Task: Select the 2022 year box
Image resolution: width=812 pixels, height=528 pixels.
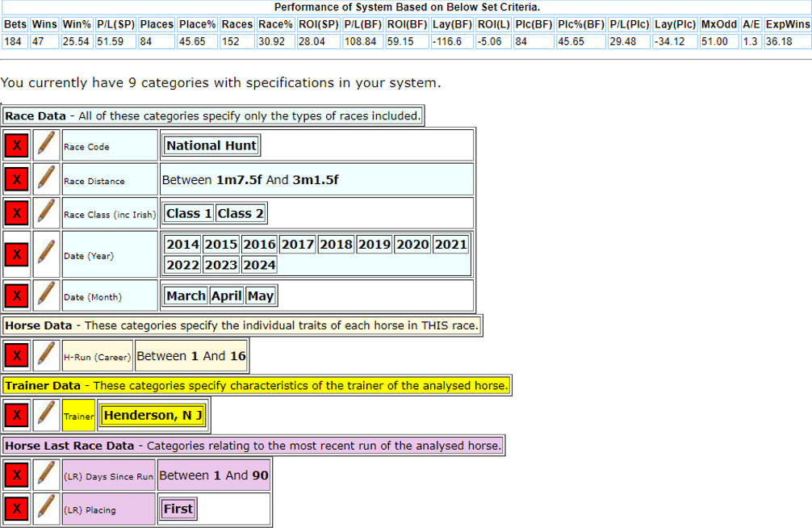Action: pyautogui.click(x=182, y=266)
